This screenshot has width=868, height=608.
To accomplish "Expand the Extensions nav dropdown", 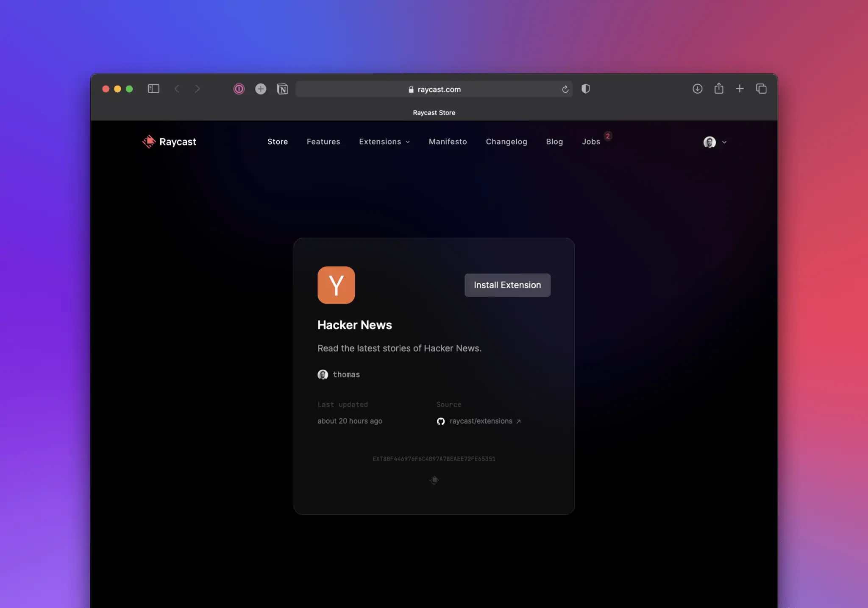I will click(384, 142).
